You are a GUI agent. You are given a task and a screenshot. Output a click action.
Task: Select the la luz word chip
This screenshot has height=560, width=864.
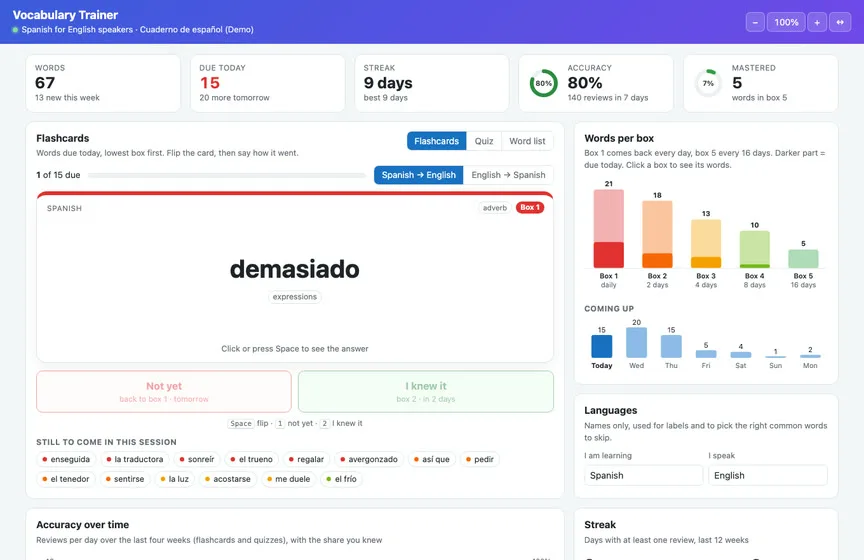pyautogui.click(x=174, y=479)
